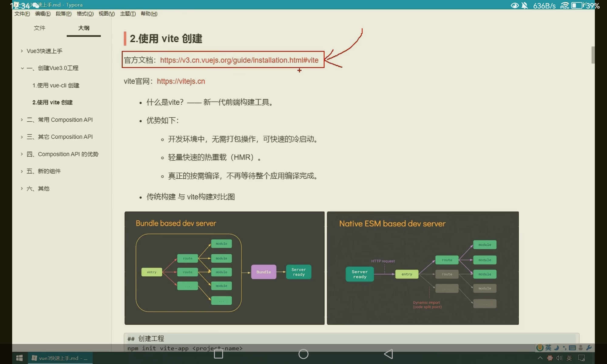
Task: Open the https://vitejs.cn link
Action: coord(181,81)
